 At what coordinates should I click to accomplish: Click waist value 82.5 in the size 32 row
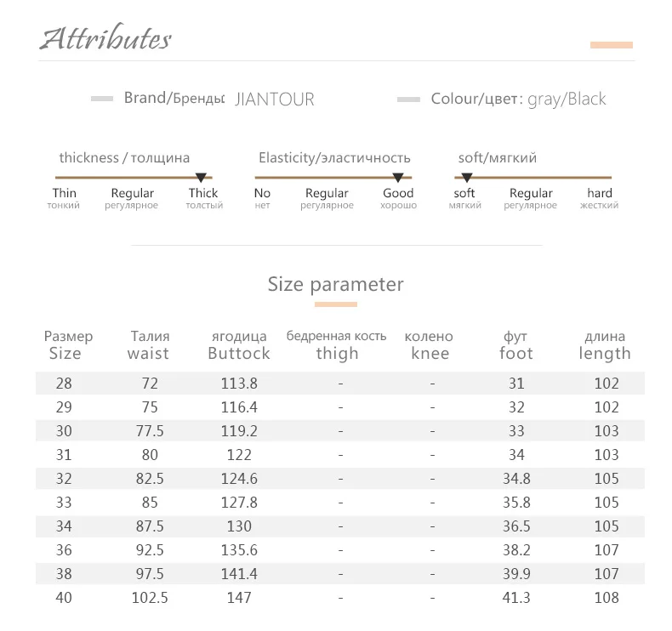point(150,479)
